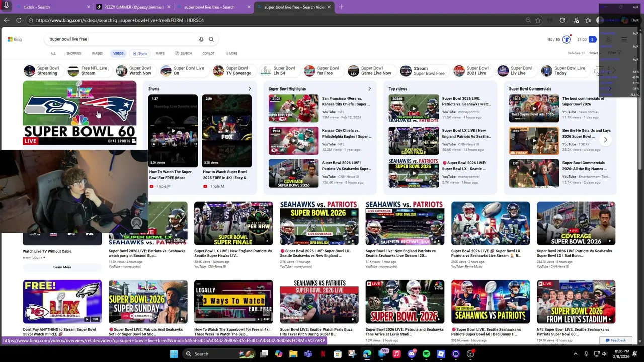Switch to the ALL search tab
The width and height of the screenshot is (644, 362).
pos(53,53)
